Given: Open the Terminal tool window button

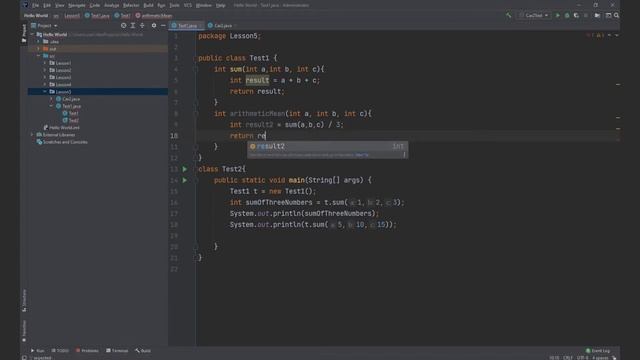Looking at the screenshot, I should [x=117, y=351].
